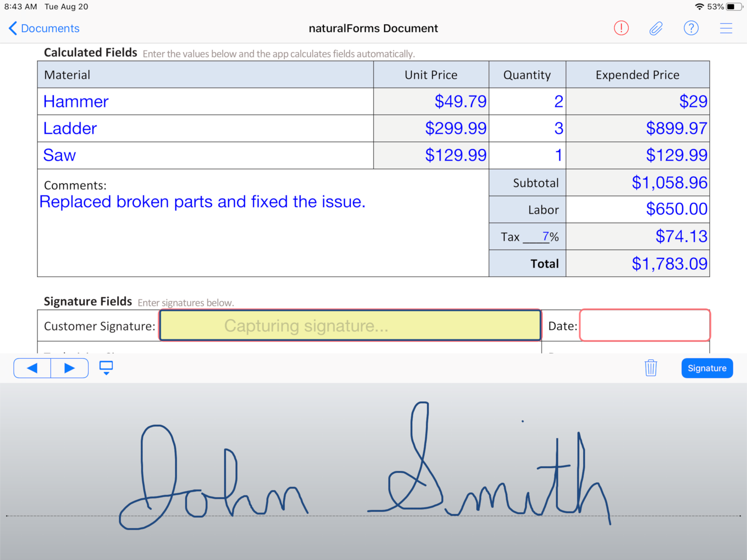
Task: Edit the Saw $129.99 unit price
Action: 431,155
